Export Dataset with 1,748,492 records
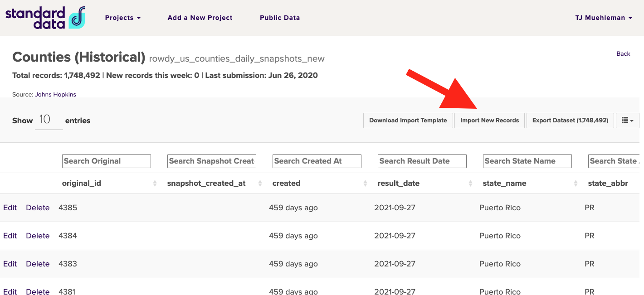The height and width of the screenshot is (295, 644). [x=570, y=121]
